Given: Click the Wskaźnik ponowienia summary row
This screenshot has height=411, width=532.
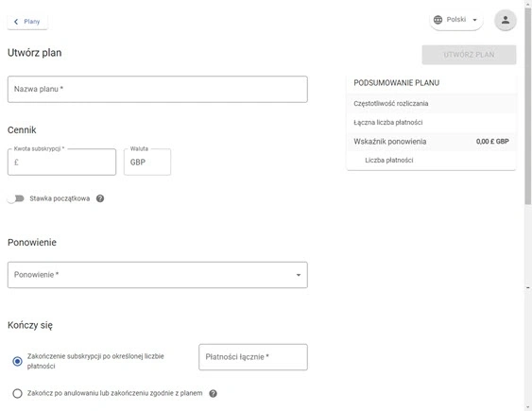Looking at the screenshot, I should pyautogui.click(x=431, y=142).
